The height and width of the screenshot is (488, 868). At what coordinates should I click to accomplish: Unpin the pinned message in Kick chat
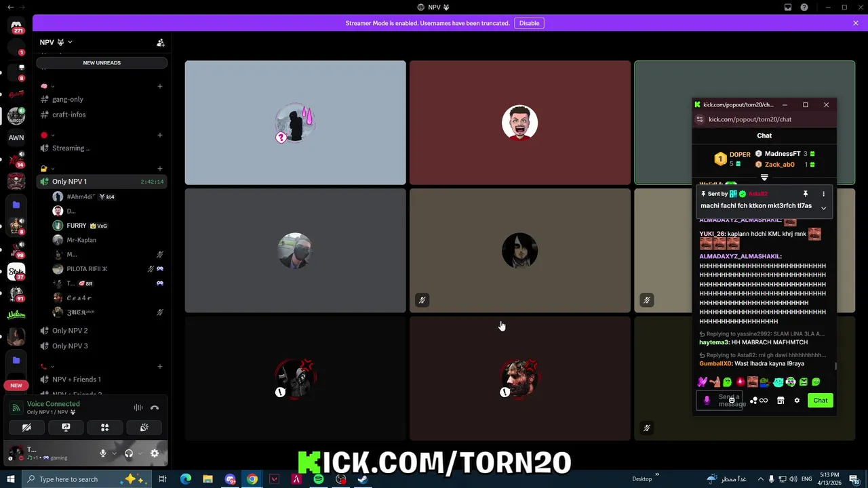click(806, 194)
